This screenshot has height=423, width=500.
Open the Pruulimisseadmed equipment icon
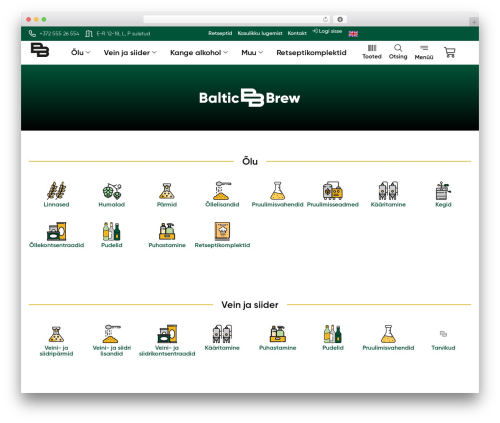tap(333, 190)
